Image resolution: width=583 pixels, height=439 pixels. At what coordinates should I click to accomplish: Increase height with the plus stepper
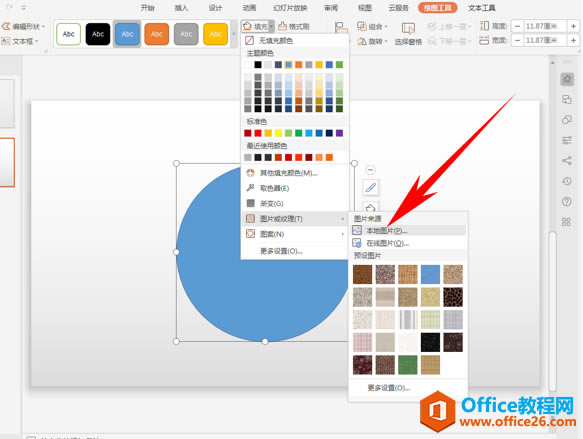click(x=573, y=26)
